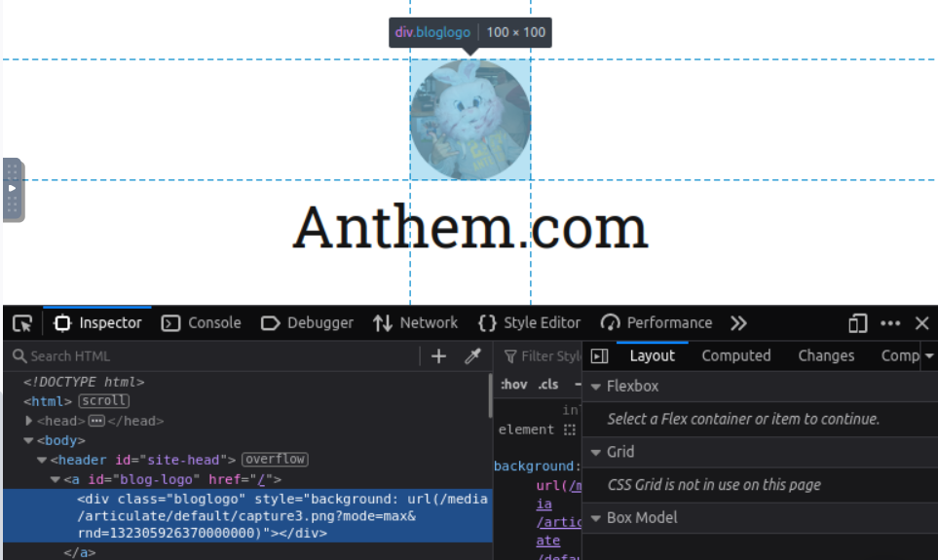The width and height of the screenshot is (938, 560).
Task: Select the Computed sidebar tab
Action: [736, 356]
